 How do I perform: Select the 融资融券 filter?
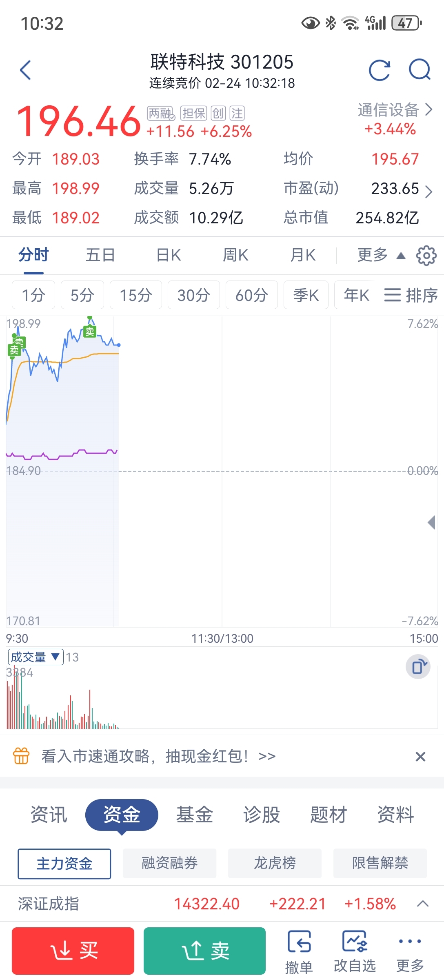coord(169,864)
